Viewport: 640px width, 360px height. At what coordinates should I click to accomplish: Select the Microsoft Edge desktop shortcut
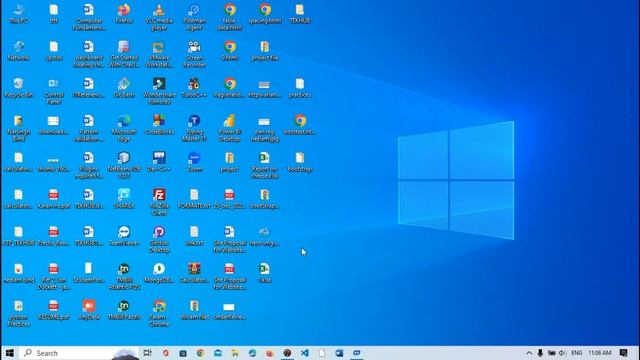(124, 128)
